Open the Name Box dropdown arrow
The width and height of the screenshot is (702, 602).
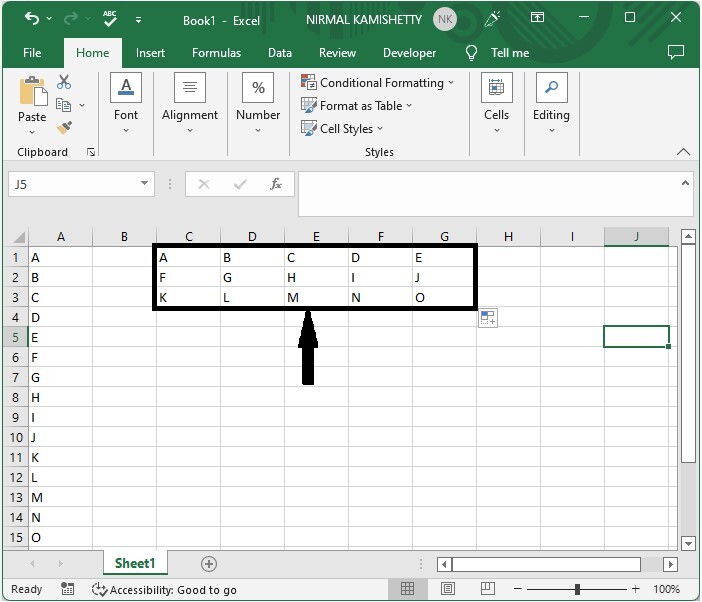click(x=145, y=184)
